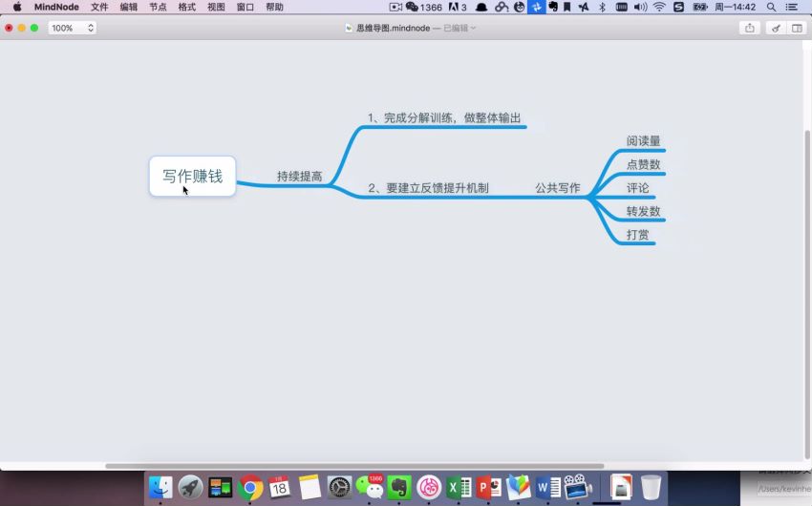Click the document title 思维导图.mindnode

[393, 28]
